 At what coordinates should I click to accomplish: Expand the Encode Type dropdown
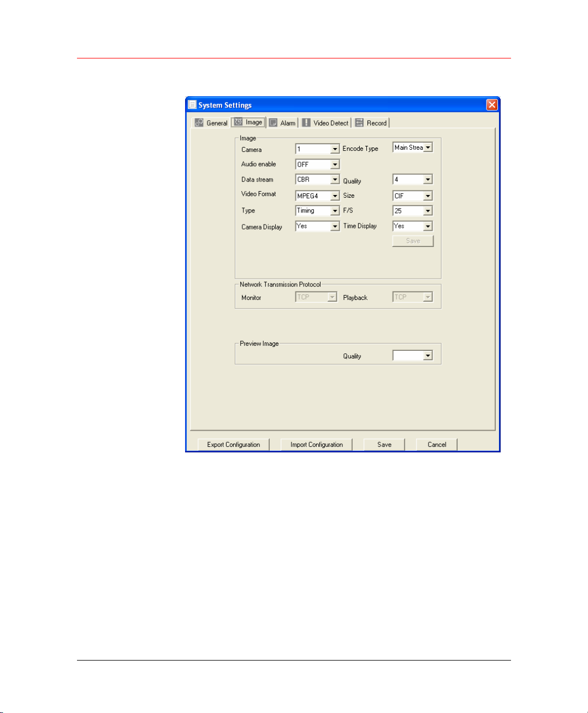428,148
